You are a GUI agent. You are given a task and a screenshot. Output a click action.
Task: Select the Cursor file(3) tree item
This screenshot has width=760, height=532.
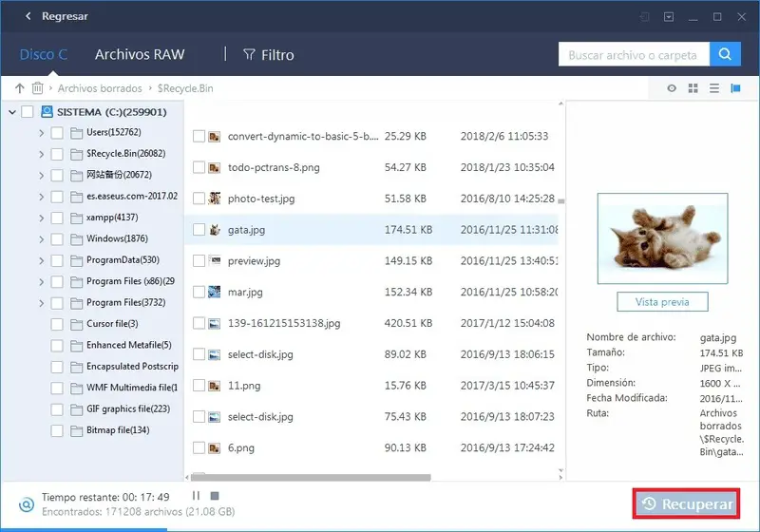[x=112, y=324]
